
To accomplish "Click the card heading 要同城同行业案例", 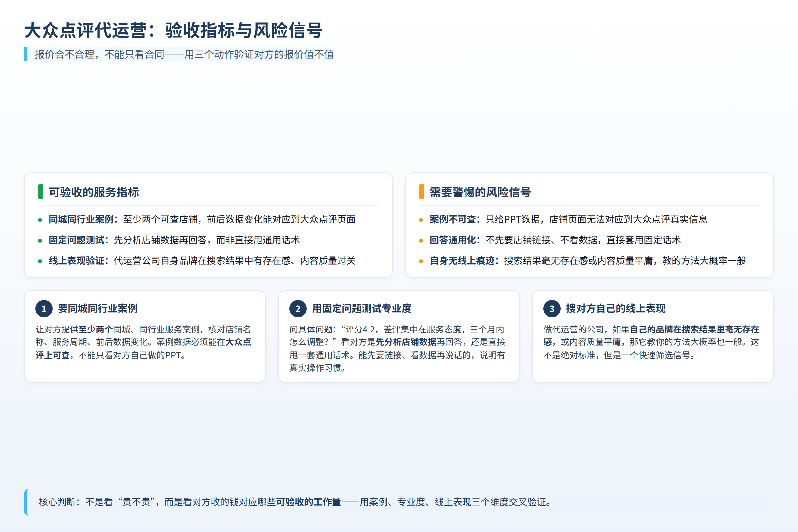I will 98,309.
